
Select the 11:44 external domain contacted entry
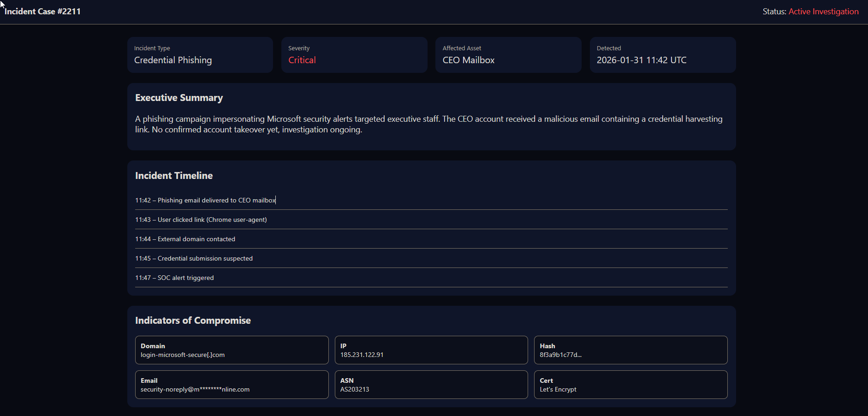click(185, 239)
